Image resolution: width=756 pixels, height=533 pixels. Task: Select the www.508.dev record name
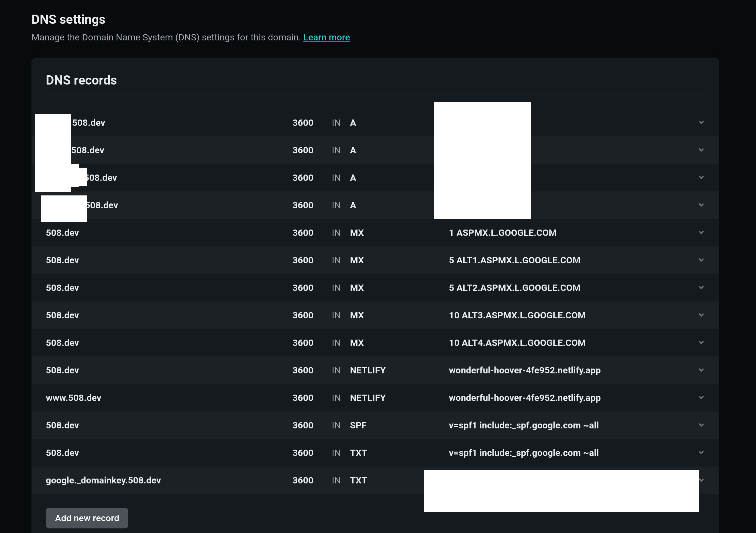pos(73,398)
